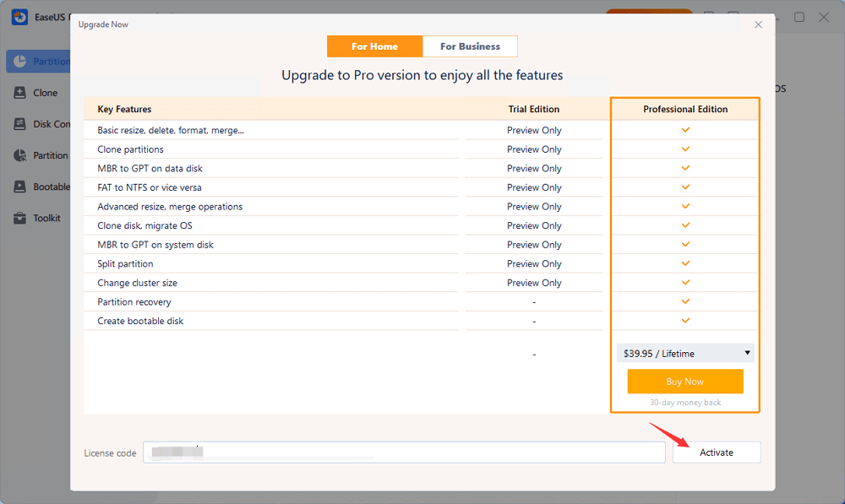Image resolution: width=845 pixels, height=504 pixels.
Task: Click the 'Clone partitions' feature row
Action: point(271,149)
